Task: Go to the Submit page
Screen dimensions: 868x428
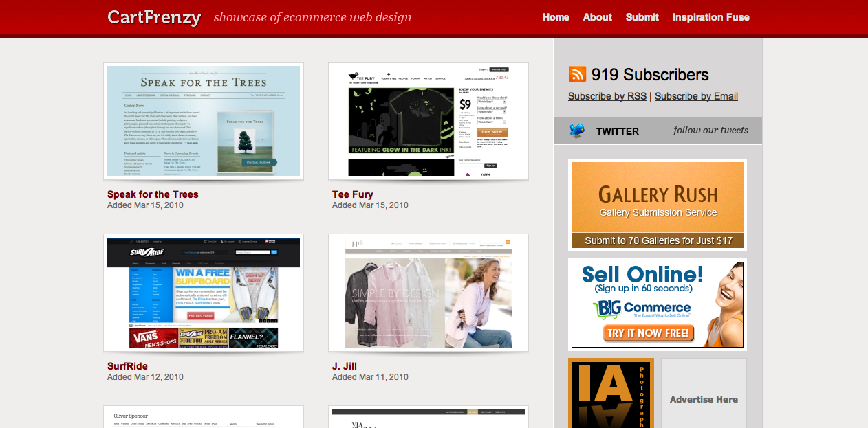Action: point(642,17)
